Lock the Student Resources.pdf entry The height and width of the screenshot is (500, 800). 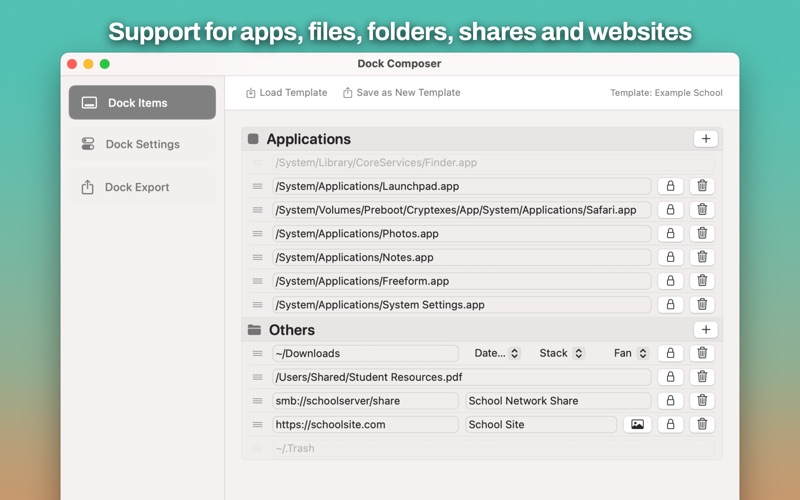pyautogui.click(x=670, y=377)
